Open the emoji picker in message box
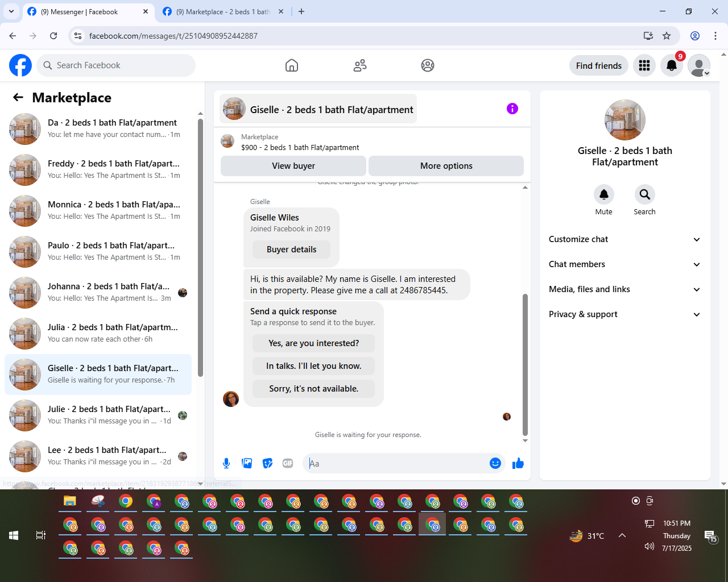The width and height of the screenshot is (728, 582). tap(495, 463)
